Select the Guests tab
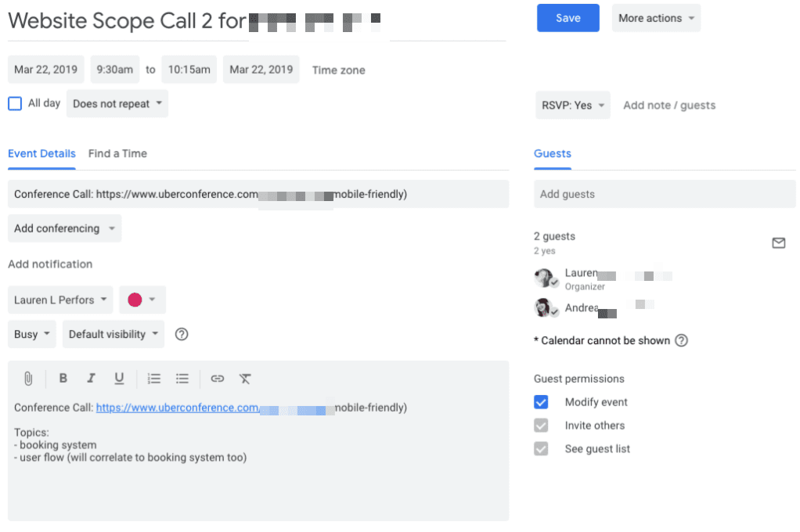The image size is (800, 532). pyautogui.click(x=553, y=153)
